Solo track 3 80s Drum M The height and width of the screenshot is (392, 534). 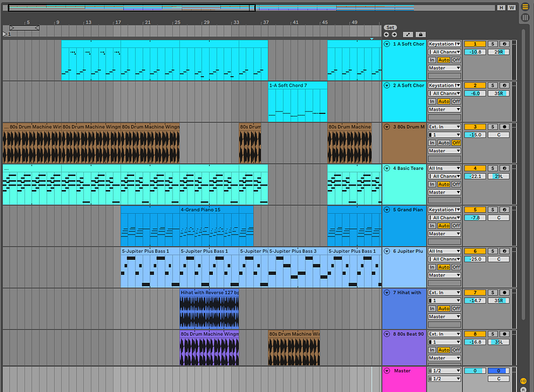[x=492, y=127]
